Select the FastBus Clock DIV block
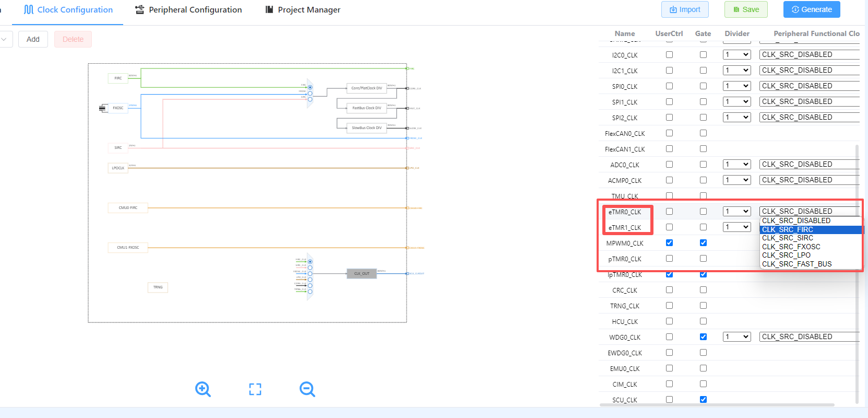The height and width of the screenshot is (418, 868). [x=366, y=108]
